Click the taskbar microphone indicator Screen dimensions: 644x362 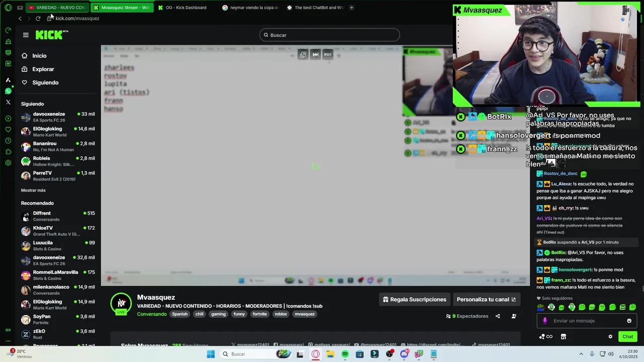592,354
